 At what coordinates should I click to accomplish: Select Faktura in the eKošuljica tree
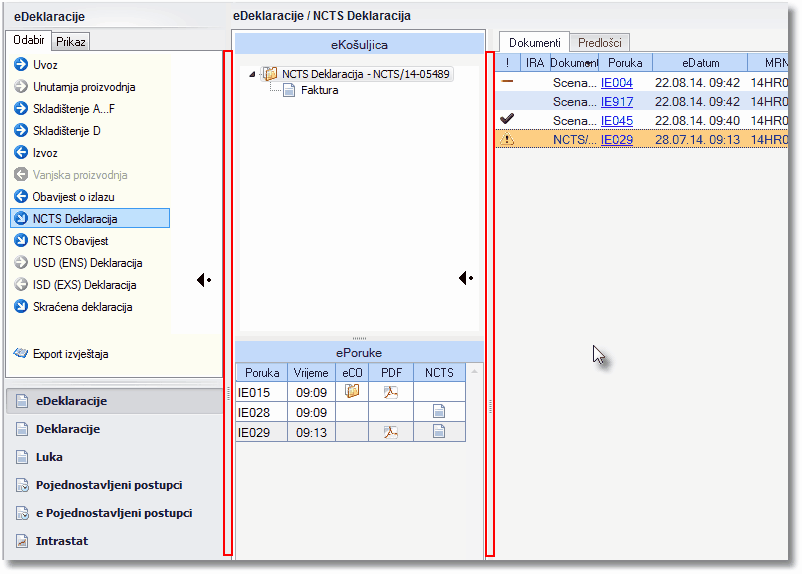(319, 90)
